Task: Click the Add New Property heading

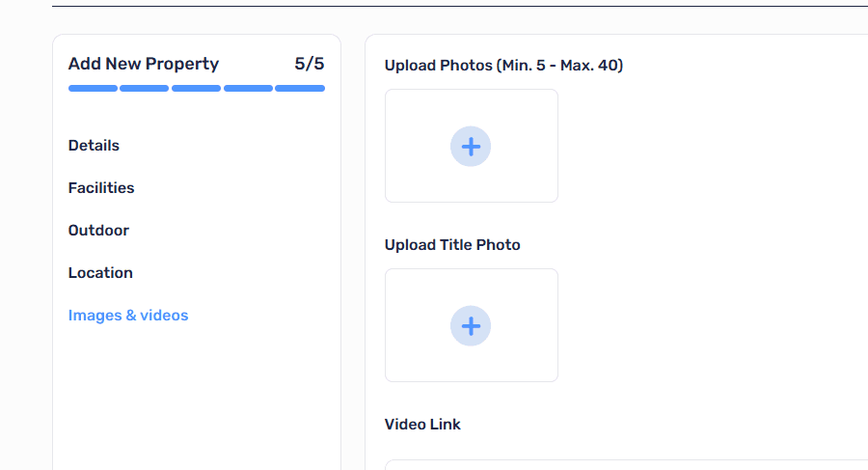Action: [144, 64]
